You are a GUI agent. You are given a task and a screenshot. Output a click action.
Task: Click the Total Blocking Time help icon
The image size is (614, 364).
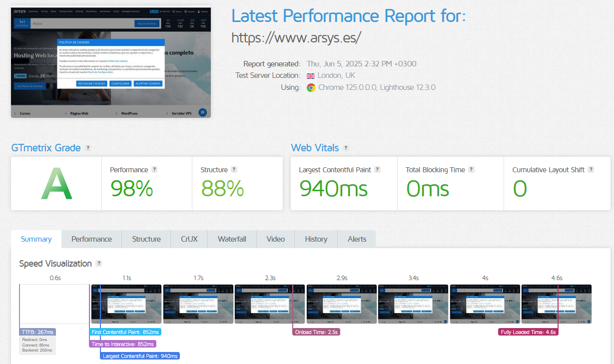pyautogui.click(x=471, y=170)
